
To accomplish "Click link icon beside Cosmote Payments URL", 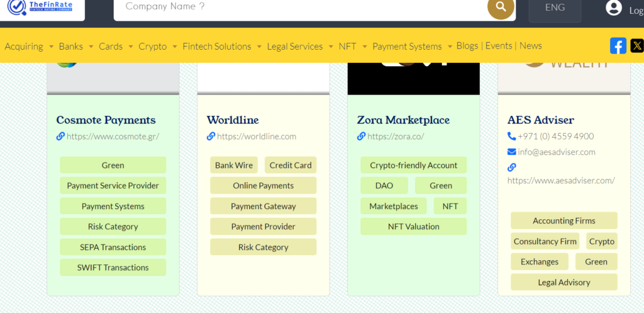I will 60,136.
